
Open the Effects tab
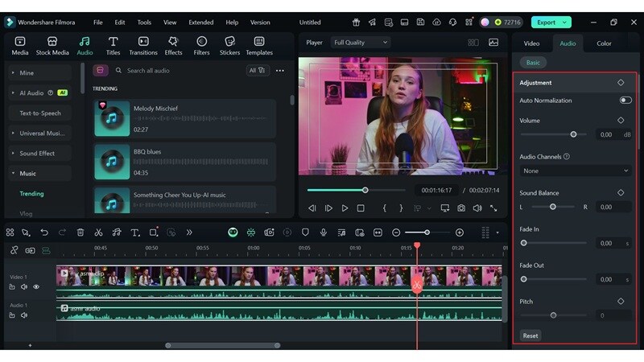pos(173,46)
